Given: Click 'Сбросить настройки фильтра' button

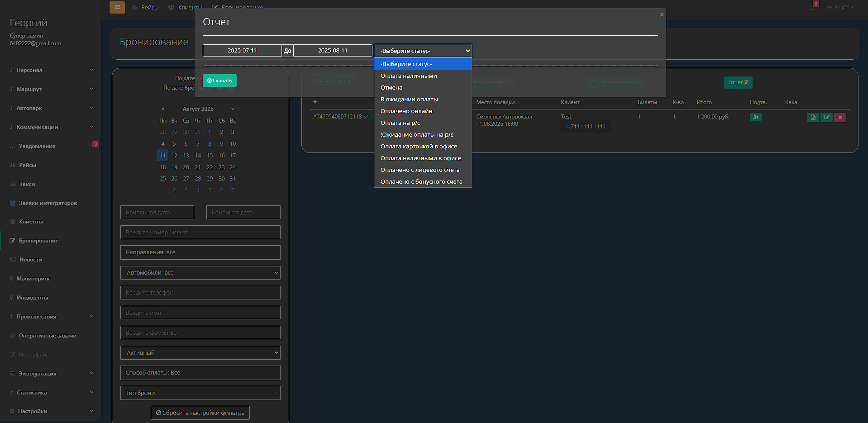Looking at the screenshot, I should [x=200, y=413].
